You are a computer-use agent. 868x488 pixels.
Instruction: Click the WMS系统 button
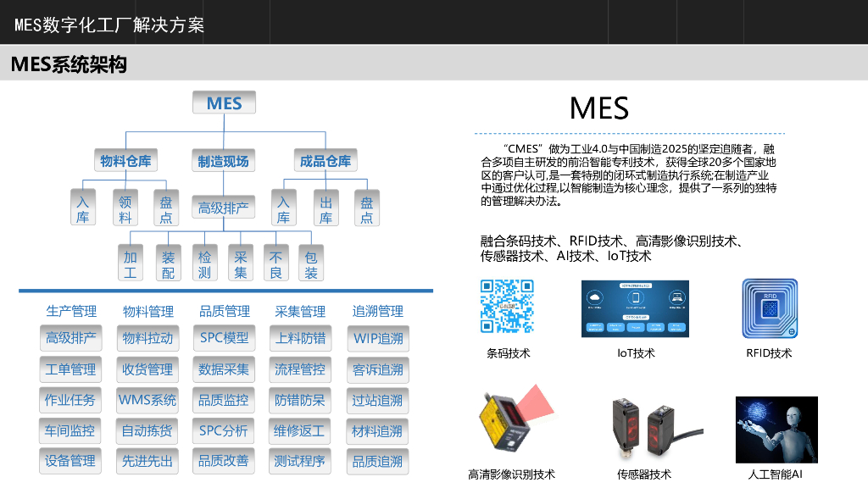coord(147,400)
